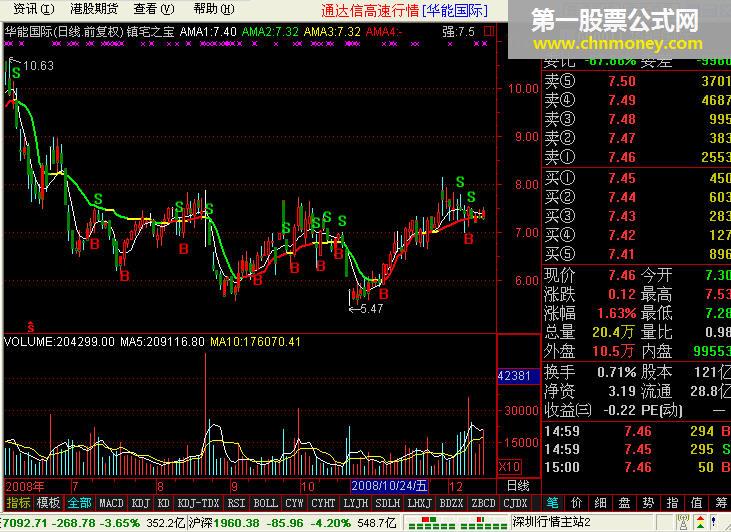The image size is (731, 532).
Task: Open the 港股期货 menu
Action: pos(95,9)
